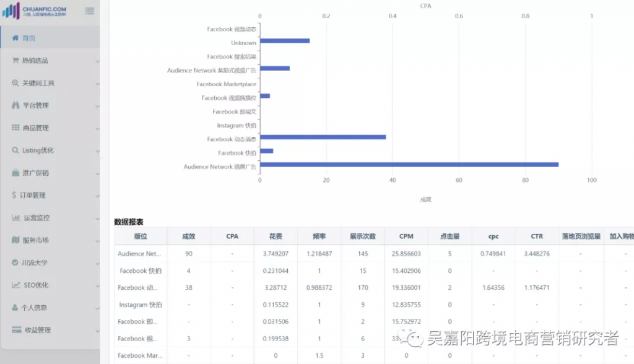Viewport: 634px width, 364px height.
Task: Expand the 商品管理 chevron
Action: [x=97, y=129]
